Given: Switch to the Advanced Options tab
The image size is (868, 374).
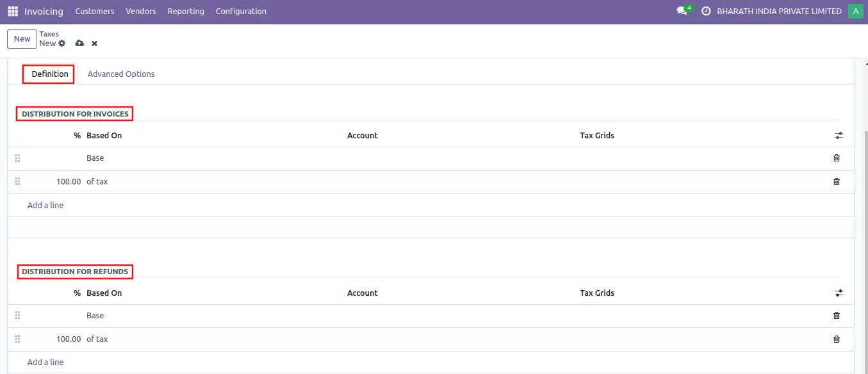Looking at the screenshot, I should pyautogui.click(x=121, y=74).
